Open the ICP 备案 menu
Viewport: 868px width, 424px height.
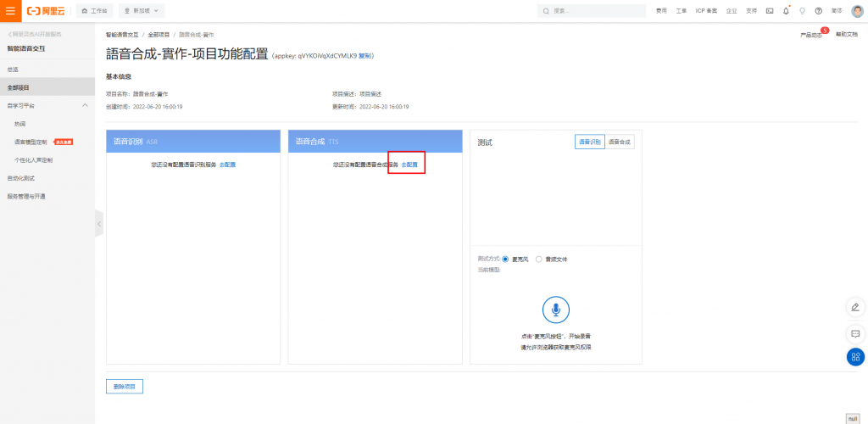coord(706,10)
